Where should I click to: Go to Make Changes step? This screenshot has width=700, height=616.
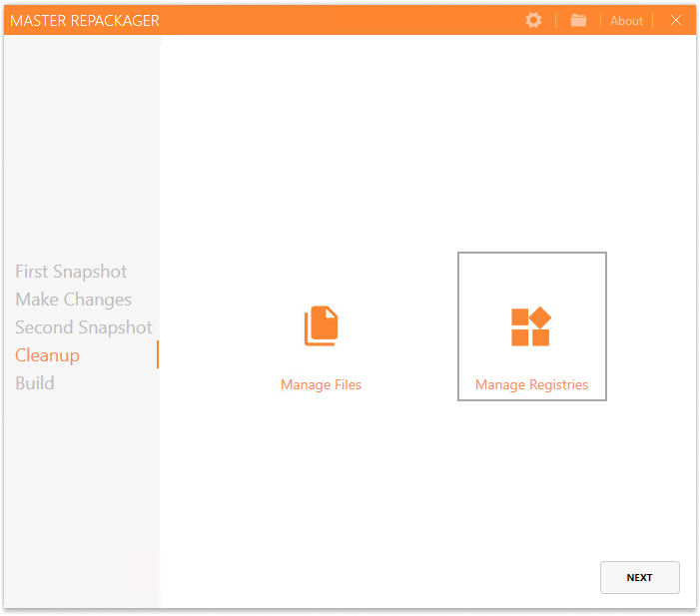73,300
